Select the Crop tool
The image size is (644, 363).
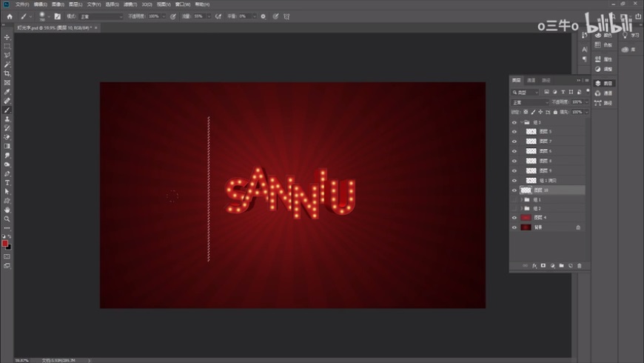pos(7,73)
